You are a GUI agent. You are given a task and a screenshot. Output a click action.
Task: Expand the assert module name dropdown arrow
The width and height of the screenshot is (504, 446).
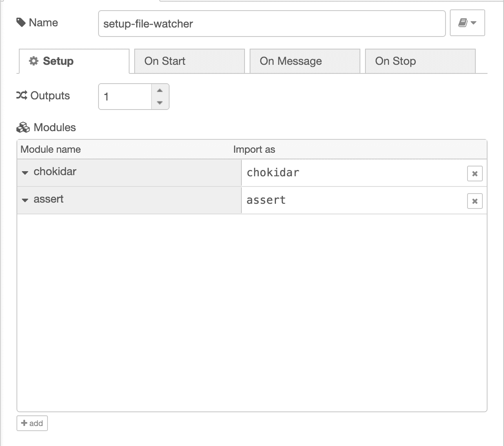(25, 200)
